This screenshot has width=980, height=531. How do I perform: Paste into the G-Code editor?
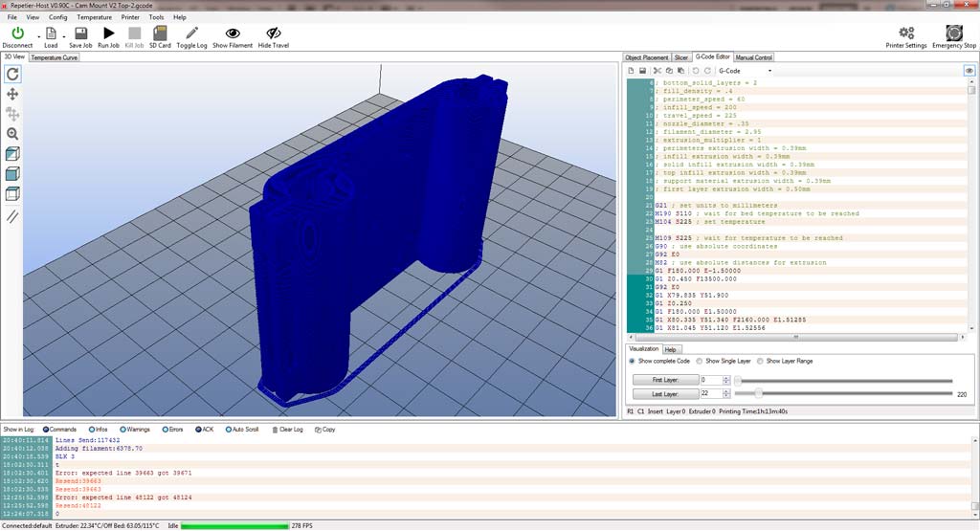pos(680,71)
